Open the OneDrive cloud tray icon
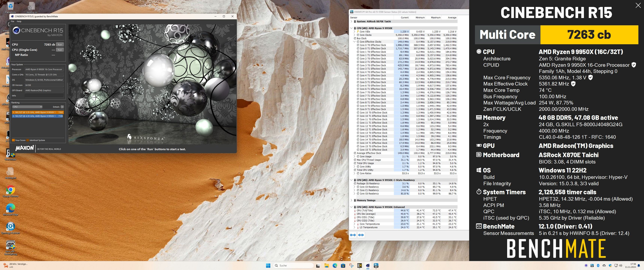 pos(604,265)
